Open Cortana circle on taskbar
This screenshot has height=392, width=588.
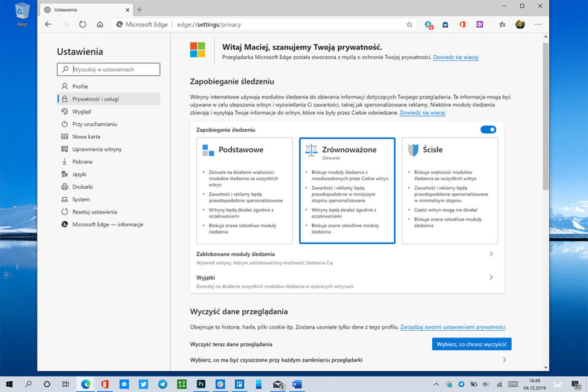[x=47, y=384]
